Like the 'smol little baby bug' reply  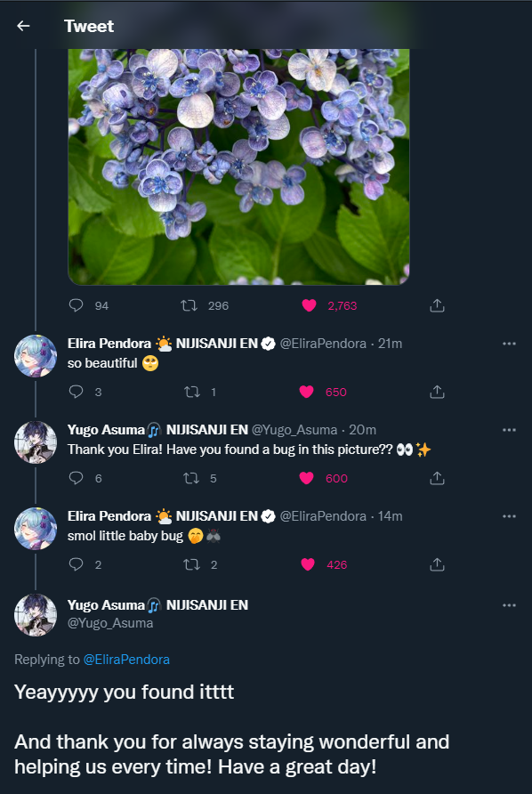(308, 564)
